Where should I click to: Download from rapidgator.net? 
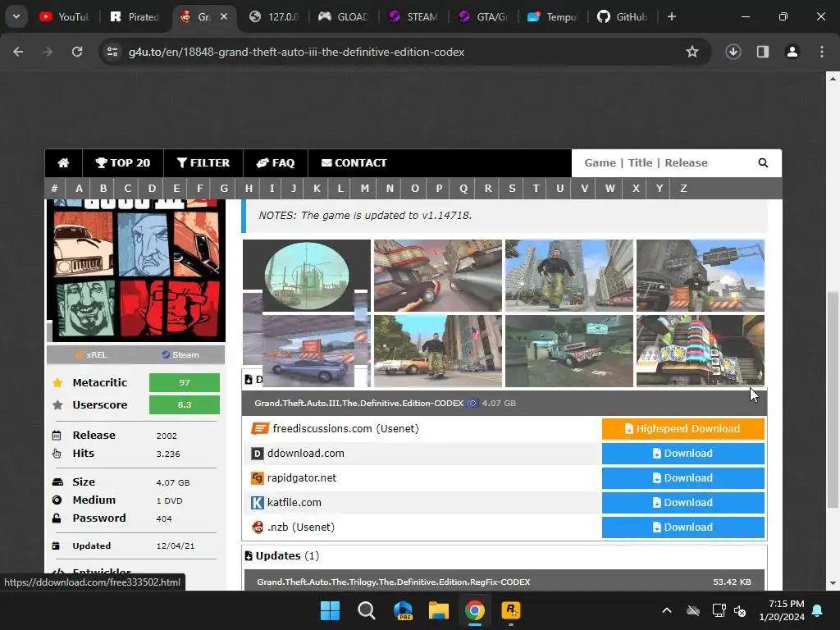click(683, 478)
